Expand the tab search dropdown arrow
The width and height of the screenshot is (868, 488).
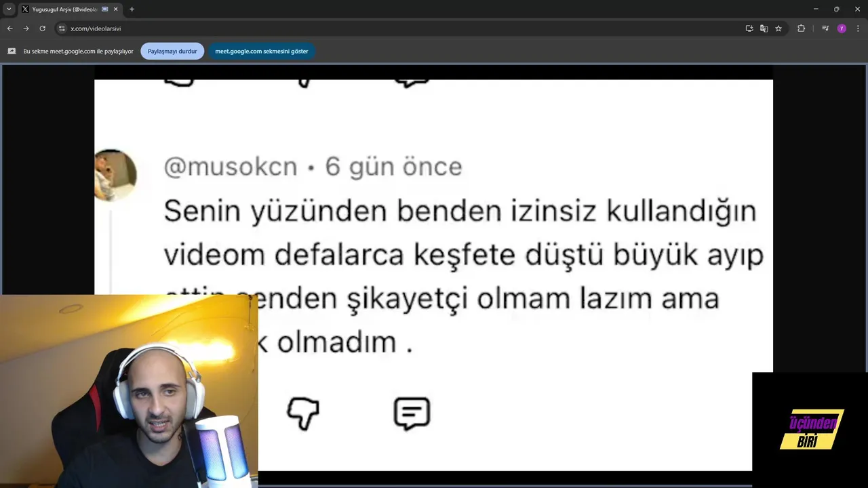coord(9,9)
